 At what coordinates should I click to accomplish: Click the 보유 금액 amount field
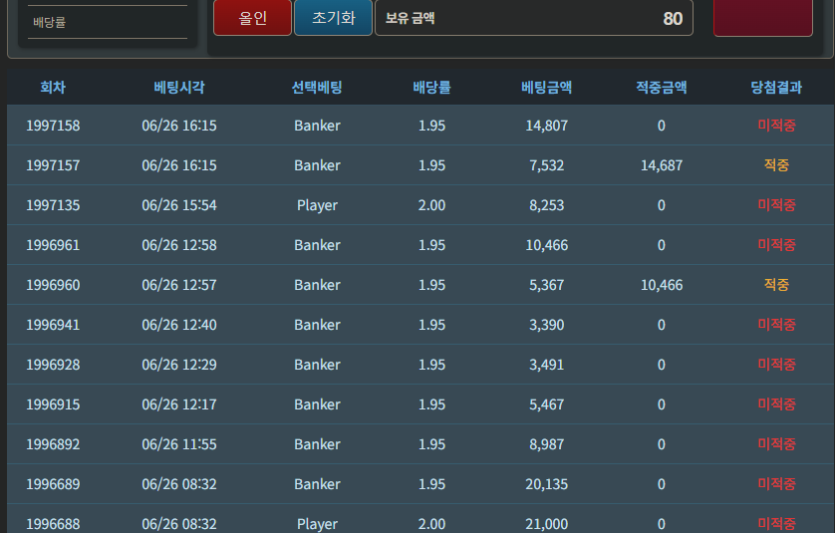[534, 18]
